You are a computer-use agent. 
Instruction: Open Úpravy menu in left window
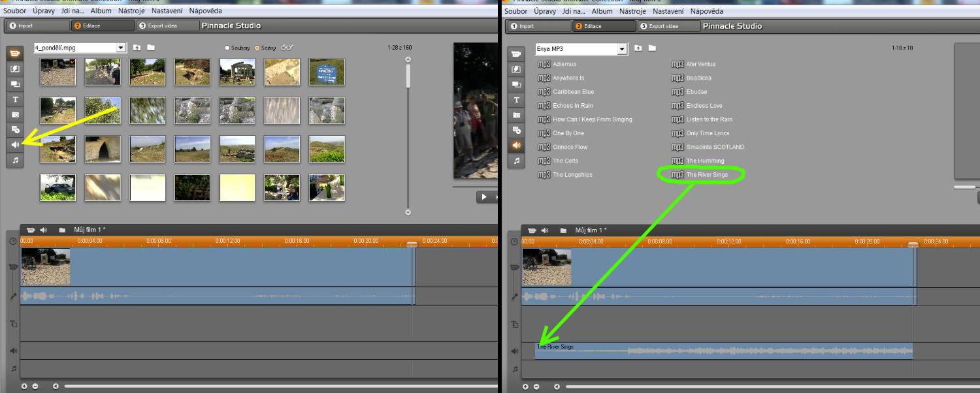(43, 11)
